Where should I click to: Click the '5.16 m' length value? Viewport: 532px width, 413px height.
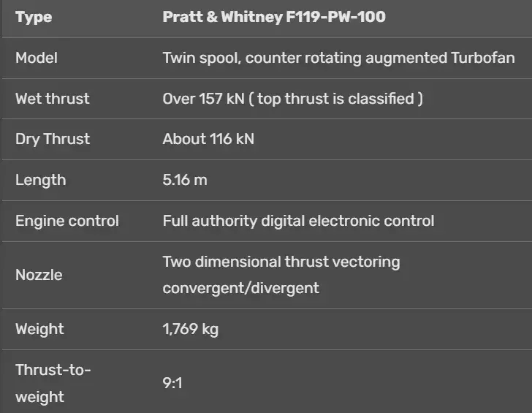tap(185, 180)
